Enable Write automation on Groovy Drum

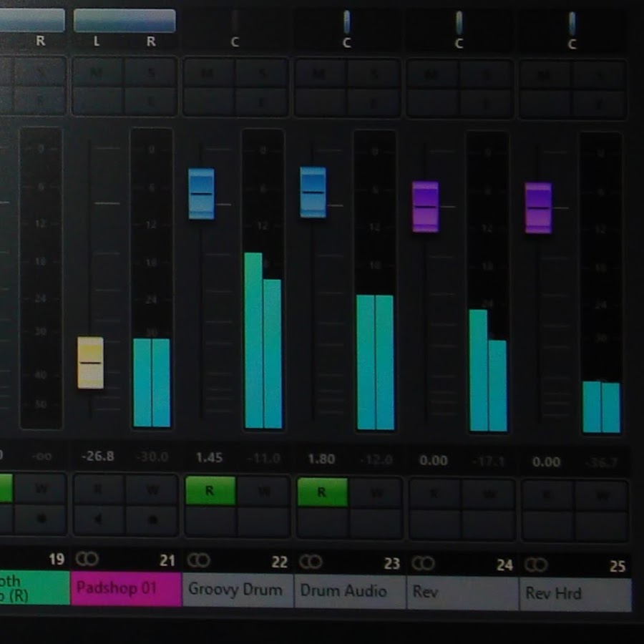point(263,491)
